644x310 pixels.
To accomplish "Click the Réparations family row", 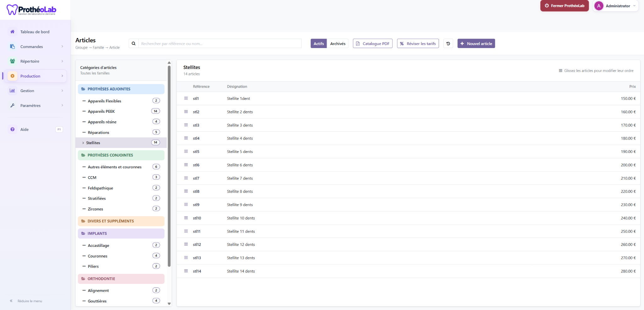I will pos(121,132).
